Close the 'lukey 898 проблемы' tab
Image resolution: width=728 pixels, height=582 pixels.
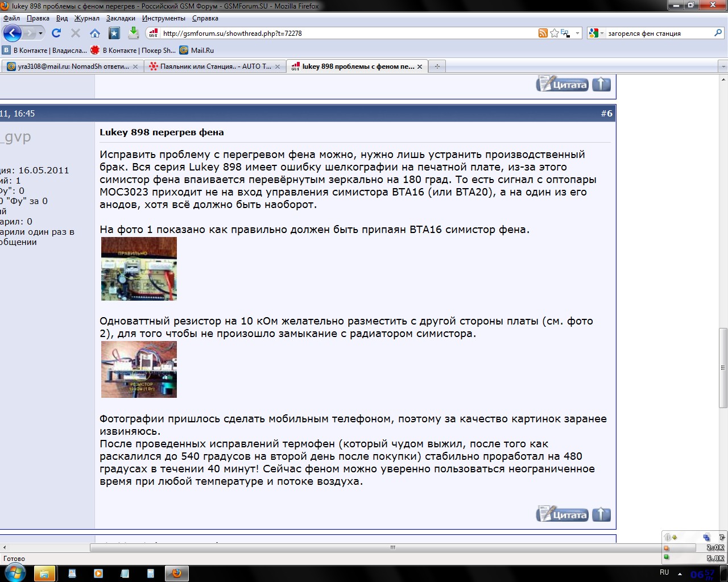pyautogui.click(x=420, y=66)
